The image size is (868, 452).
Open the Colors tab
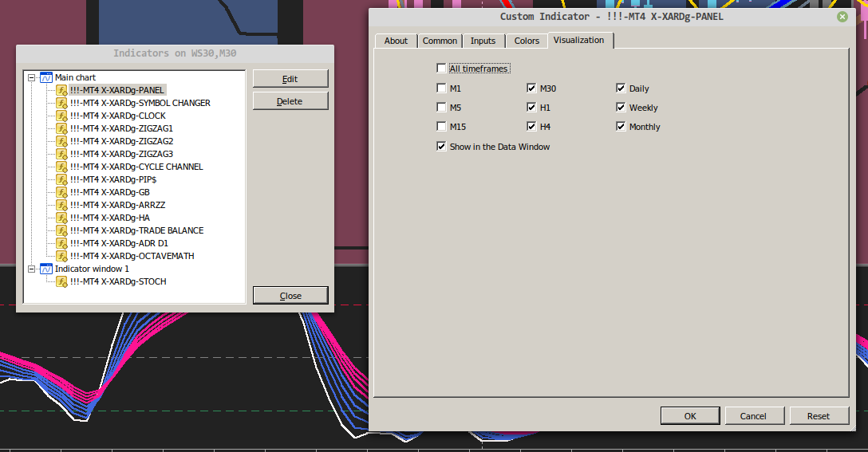click(527, 41)
